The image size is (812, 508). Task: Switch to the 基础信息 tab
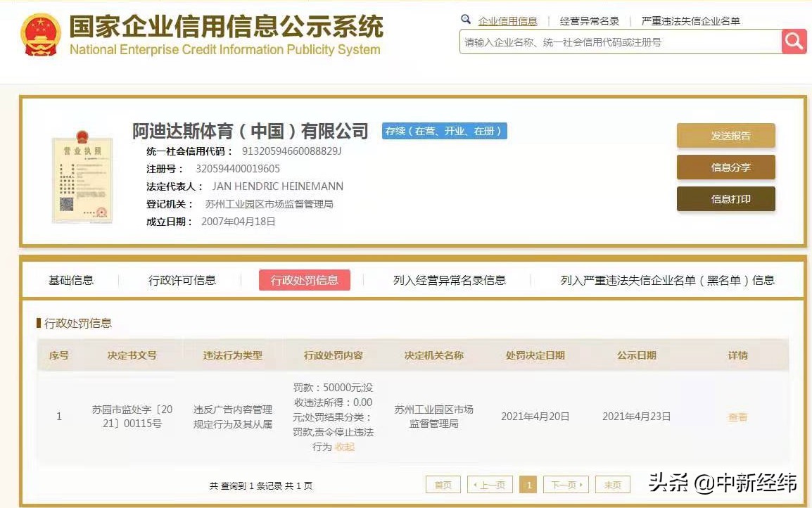point(71,280)
